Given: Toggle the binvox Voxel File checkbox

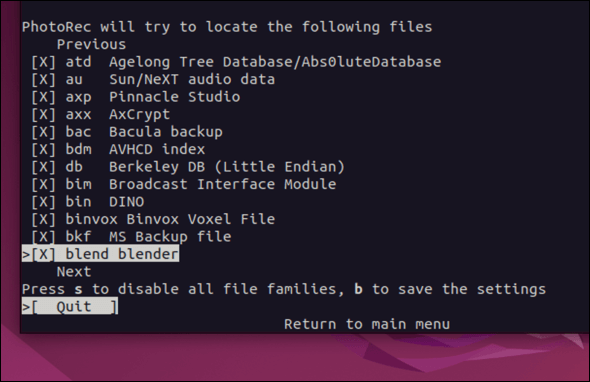Looking at the screenshot, I should [43, 219].
